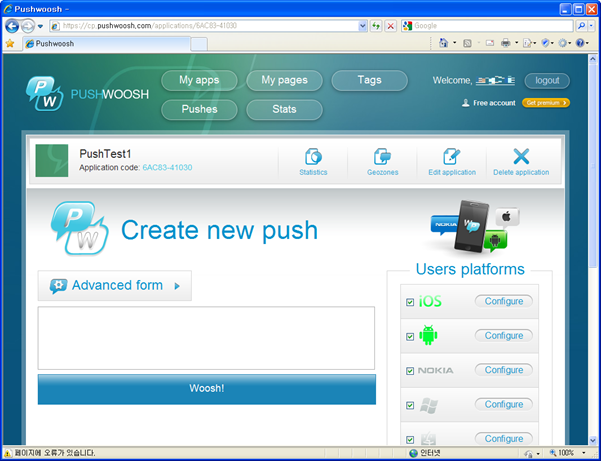Open the Home icon dropdown arrow
601x461 pixels.
tap(455, 43)
